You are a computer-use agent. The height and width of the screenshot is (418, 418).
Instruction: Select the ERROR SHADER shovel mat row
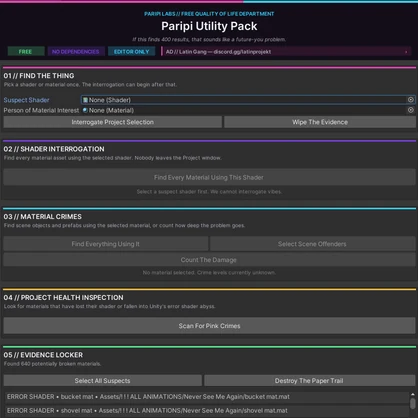[207, 411]
